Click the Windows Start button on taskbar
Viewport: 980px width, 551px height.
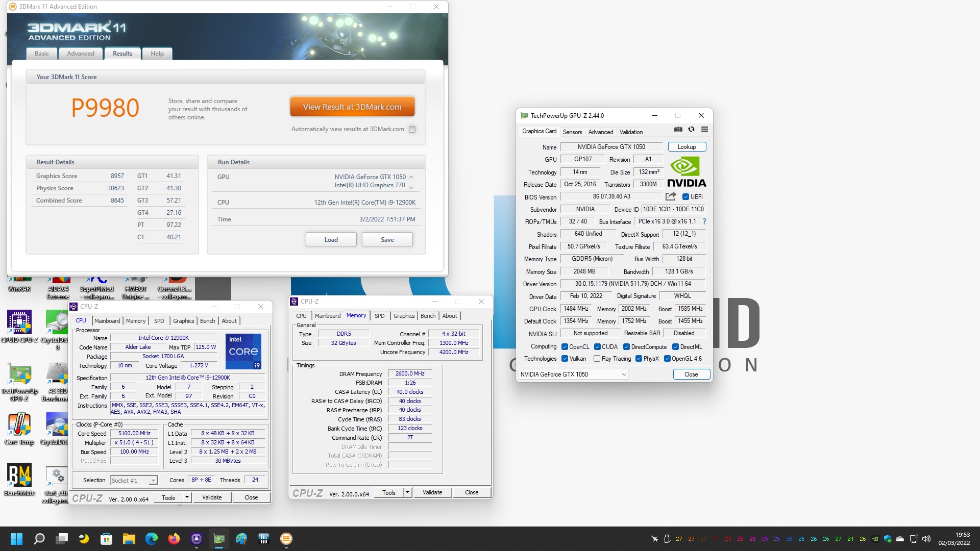[x=16, y=539]
